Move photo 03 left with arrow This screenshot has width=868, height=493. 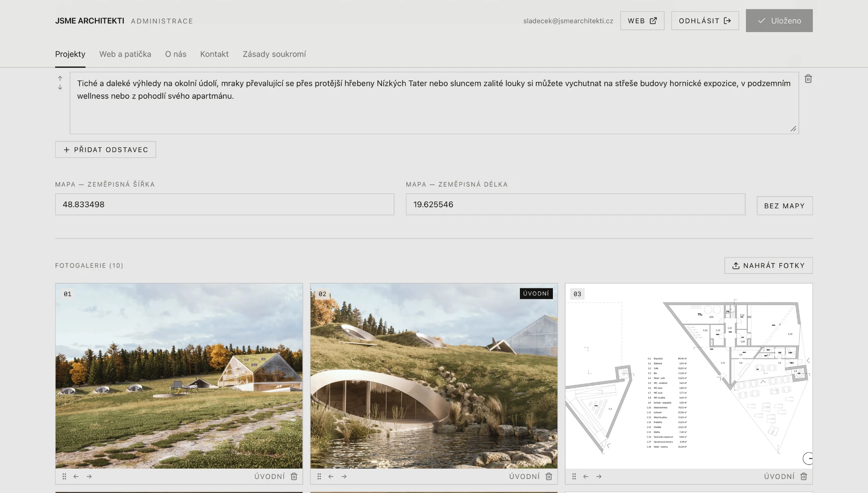[586, 476]
